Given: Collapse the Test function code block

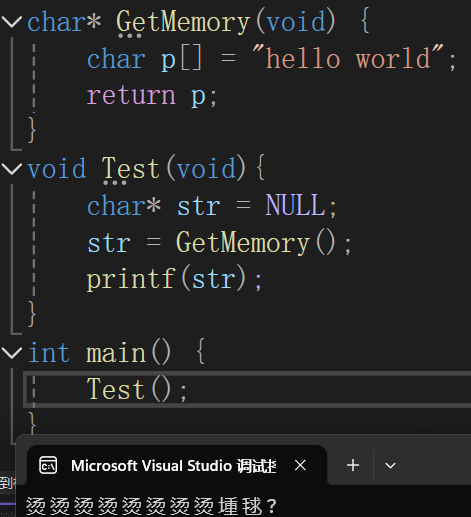Looking at the screenshot, I should click(12, 169).
